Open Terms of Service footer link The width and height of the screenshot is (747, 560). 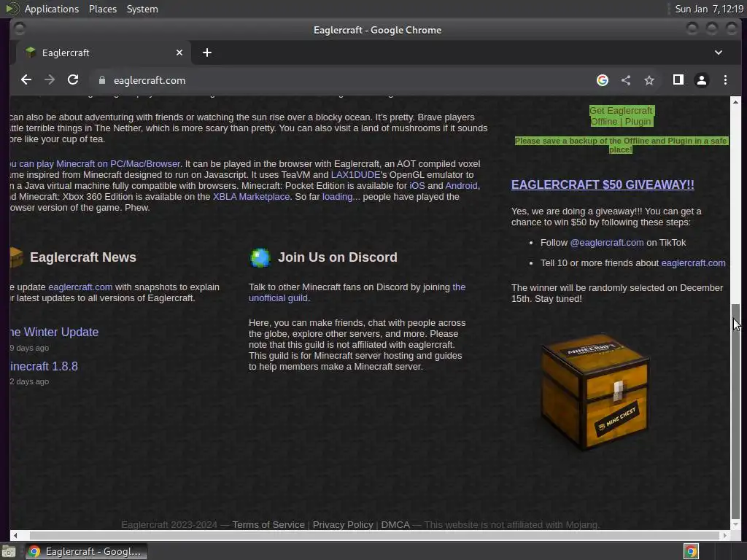(x=268, y=525)
